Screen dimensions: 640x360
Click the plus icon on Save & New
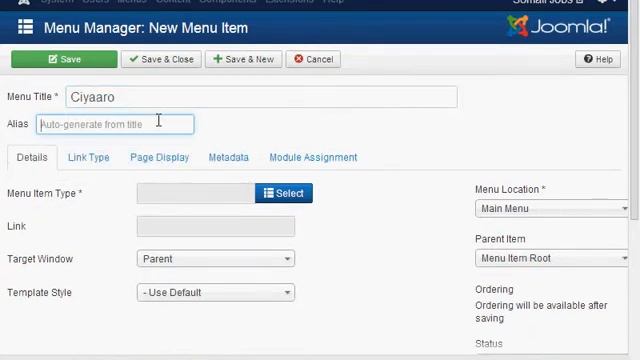point(218,59)
